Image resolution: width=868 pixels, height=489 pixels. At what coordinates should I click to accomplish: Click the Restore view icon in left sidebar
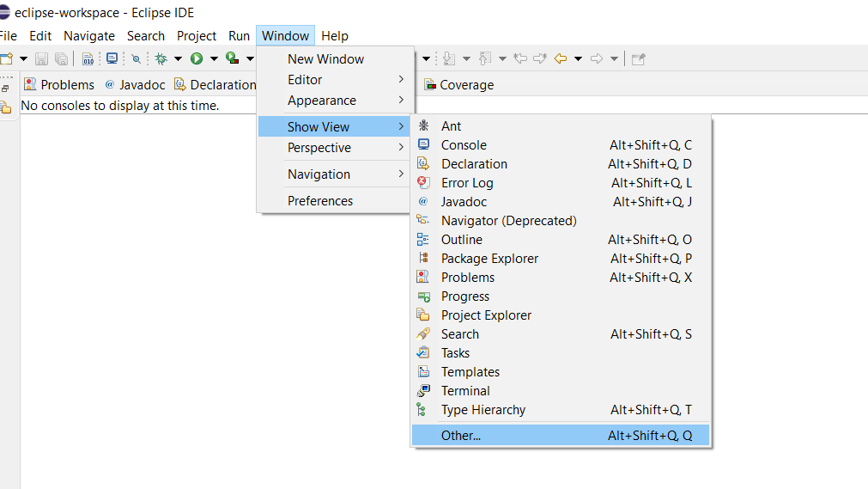pos(5,89)
